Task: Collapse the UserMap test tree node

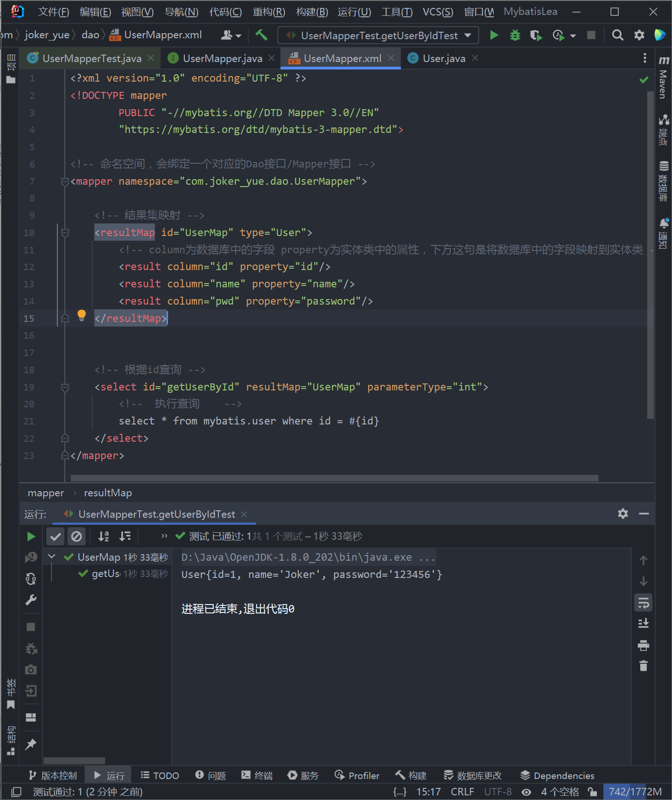Action: tap(52, 557)
